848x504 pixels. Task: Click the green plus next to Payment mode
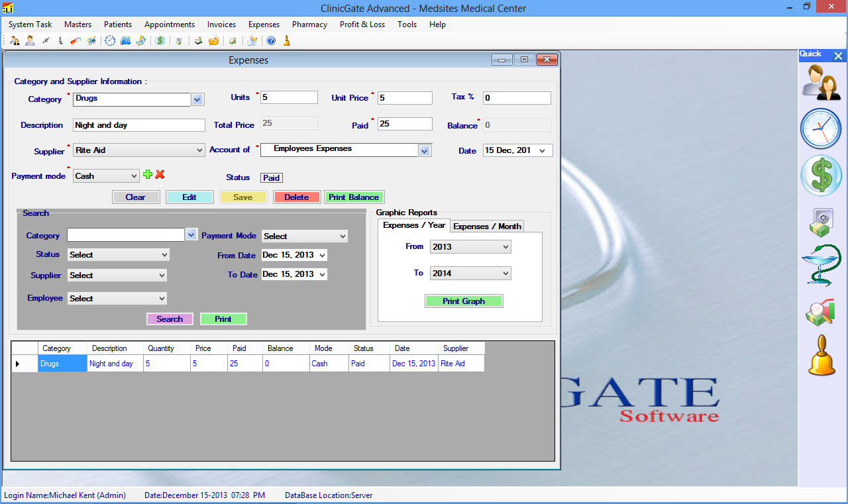(148, 175)
